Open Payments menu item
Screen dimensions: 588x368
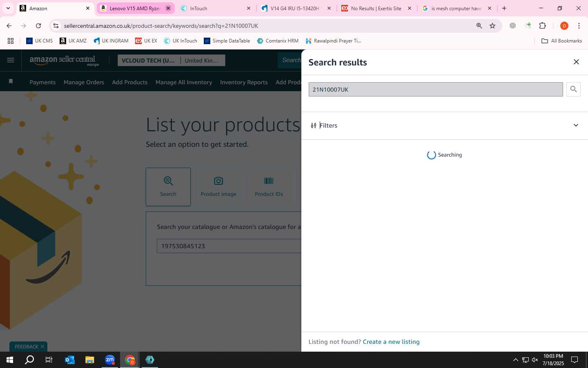click(42, 82)
